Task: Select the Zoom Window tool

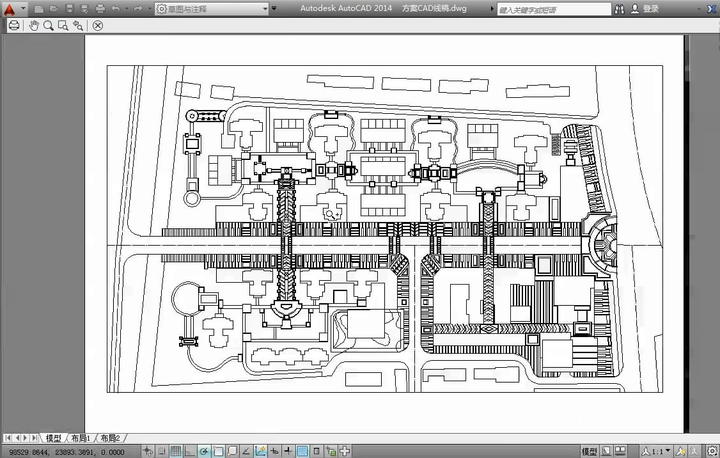Action: 63,26
